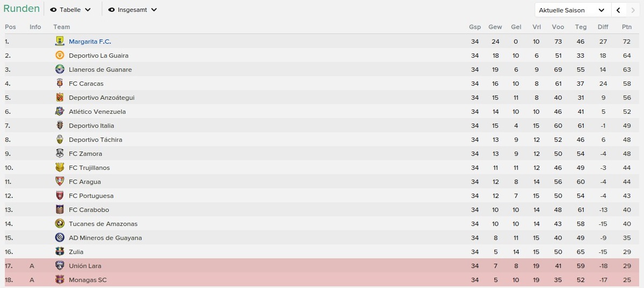
Task: Expand the Aktuelle Saison selector
Action: coord(572,10)
